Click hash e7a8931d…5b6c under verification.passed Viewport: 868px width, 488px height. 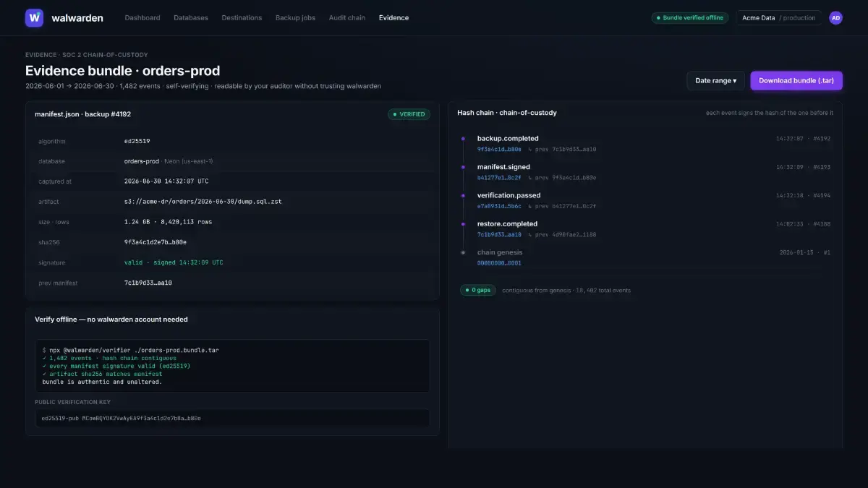(x=499, y=206)
